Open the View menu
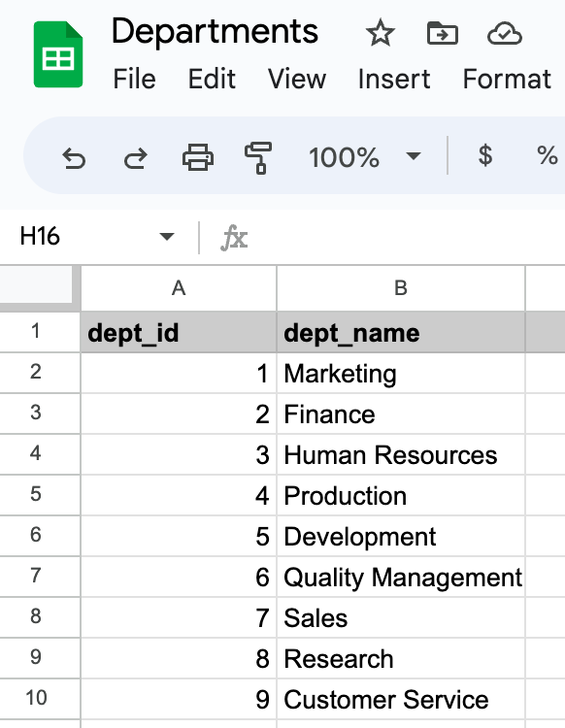Screen dimensions: 565x728 (x=297, y=79)
